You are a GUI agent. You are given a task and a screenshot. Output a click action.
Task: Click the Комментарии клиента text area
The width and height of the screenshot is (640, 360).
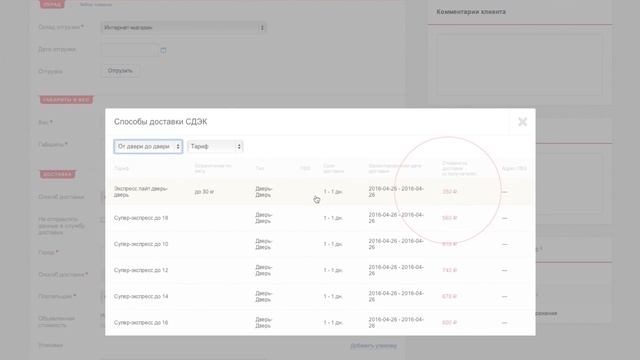click(x=519, y=64)
